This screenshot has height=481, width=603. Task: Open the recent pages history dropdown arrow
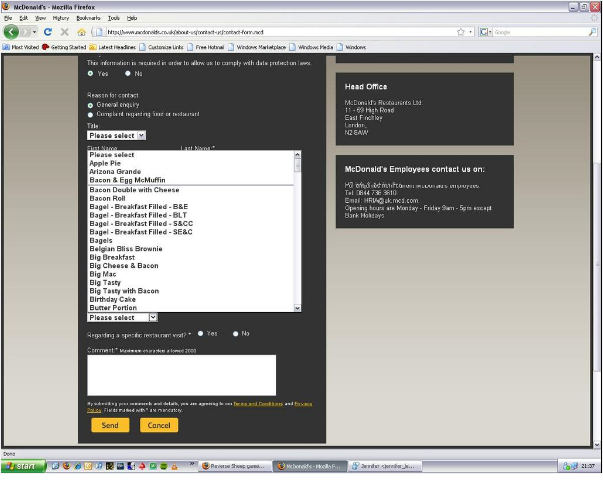[34, 32]
